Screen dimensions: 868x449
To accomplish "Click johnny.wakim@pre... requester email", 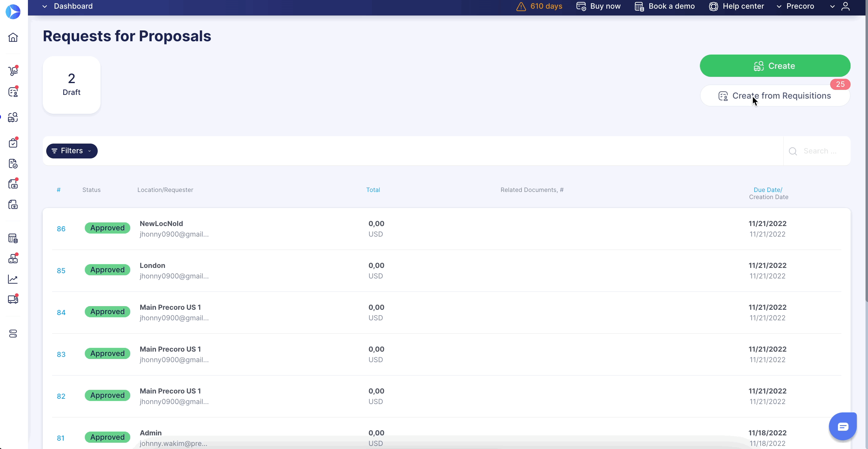I will (x=173, y=444).
